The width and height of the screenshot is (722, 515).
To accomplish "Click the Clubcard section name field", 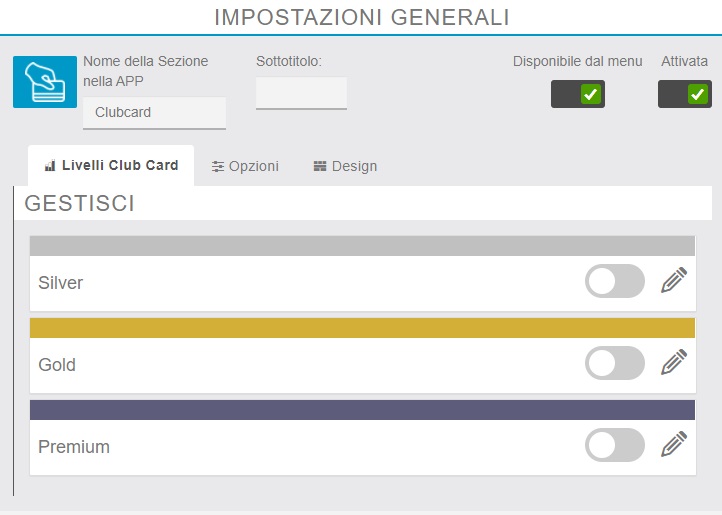I will click(x=154, y=113).
